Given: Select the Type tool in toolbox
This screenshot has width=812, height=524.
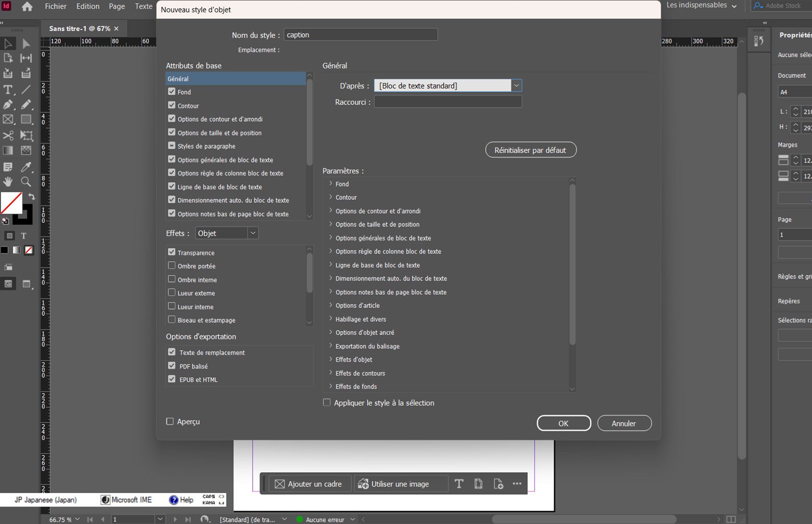Looking at the screenshot, I should tap(8, 90).
